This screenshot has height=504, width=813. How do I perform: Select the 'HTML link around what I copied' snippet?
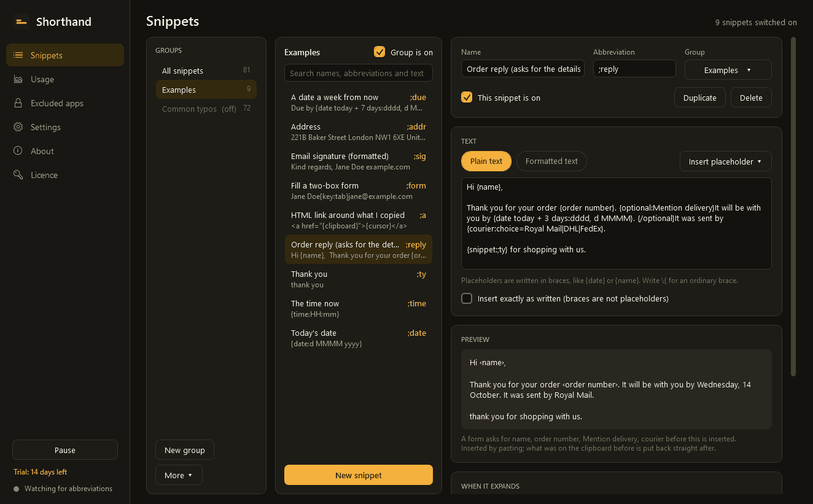(x=359, y=220)
